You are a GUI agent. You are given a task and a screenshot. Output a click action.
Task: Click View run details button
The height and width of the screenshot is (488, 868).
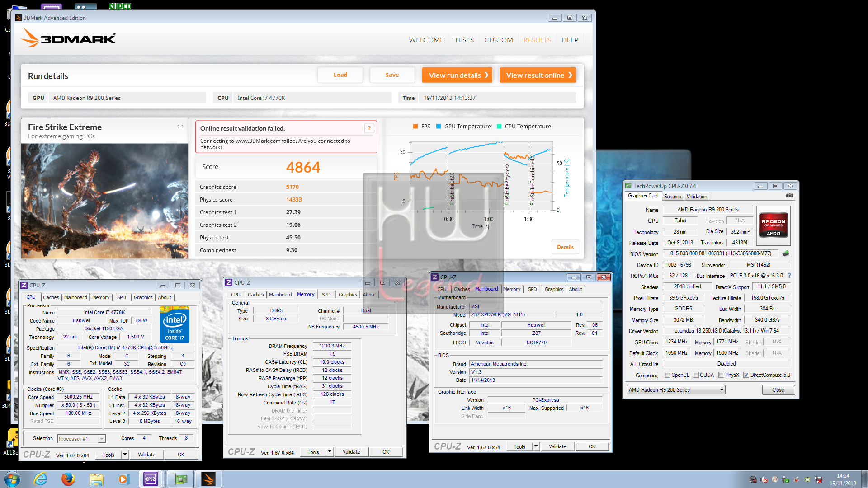(458, 75)
